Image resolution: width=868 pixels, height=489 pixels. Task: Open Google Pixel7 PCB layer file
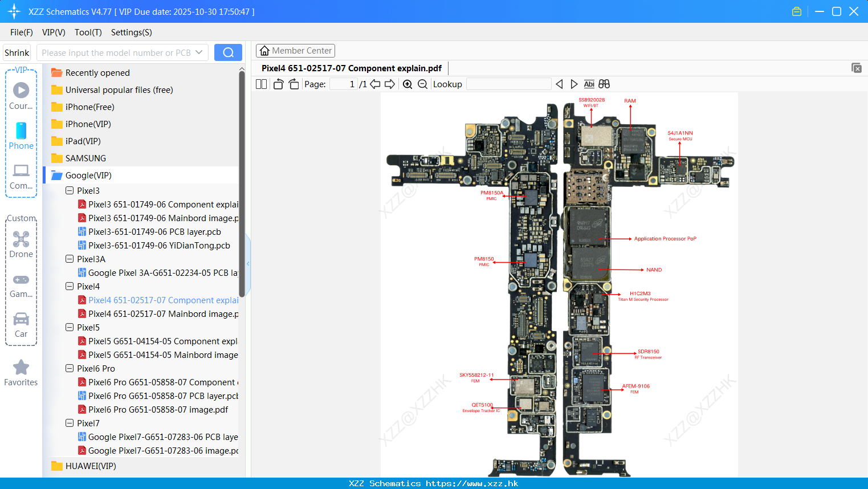coord(158,437)
